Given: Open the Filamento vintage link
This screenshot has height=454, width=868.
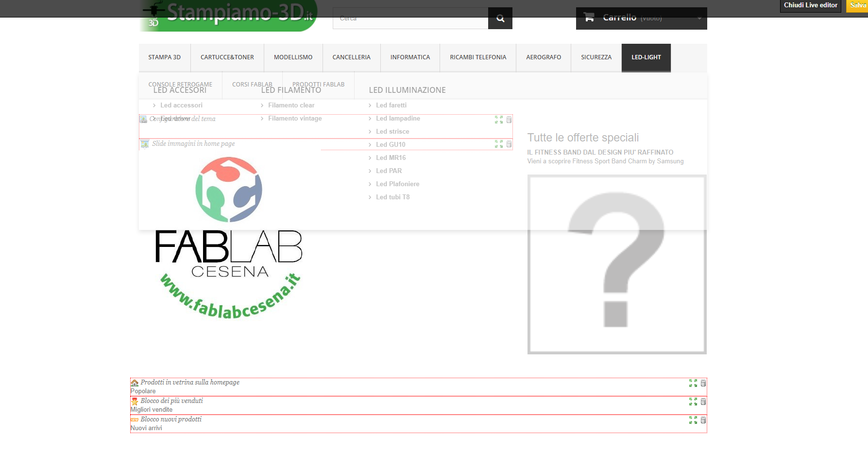Looking at the screenshot, I should coord(295,119).
